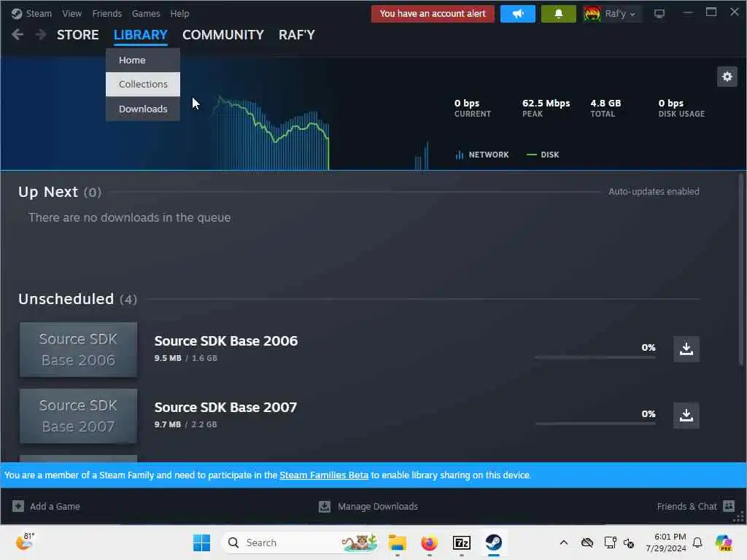Click the Unscheduled (4) heading
This screenshot has width=747, height=560.
(77, 299)
